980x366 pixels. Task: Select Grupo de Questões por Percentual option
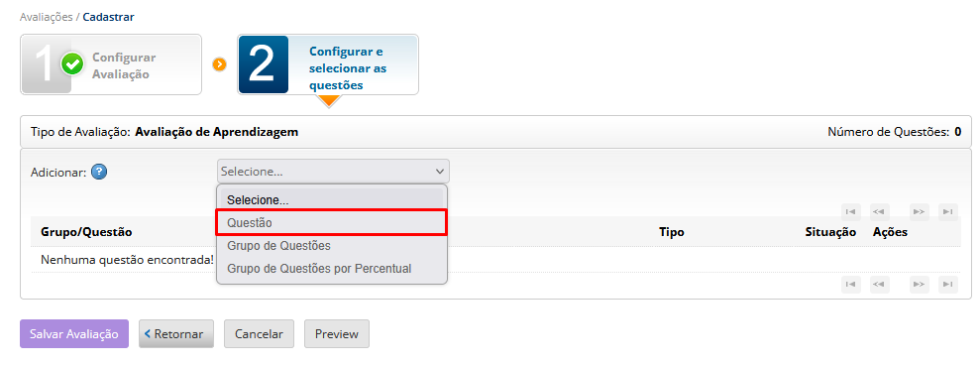click(x=332, y=269)
